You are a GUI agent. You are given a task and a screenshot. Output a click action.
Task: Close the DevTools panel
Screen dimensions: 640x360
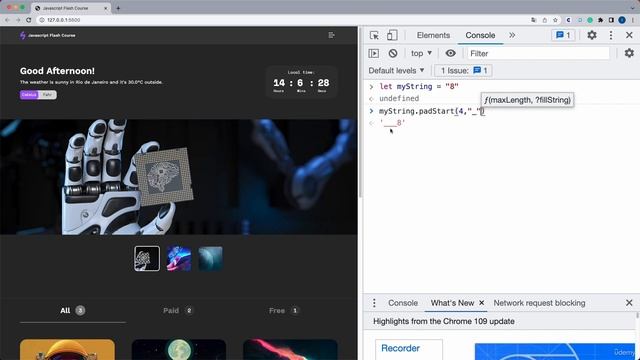(x=629, y=36)
